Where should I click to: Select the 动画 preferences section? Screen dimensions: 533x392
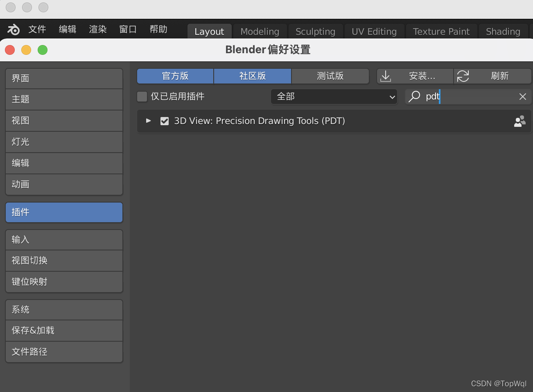(x=64, y=185)
